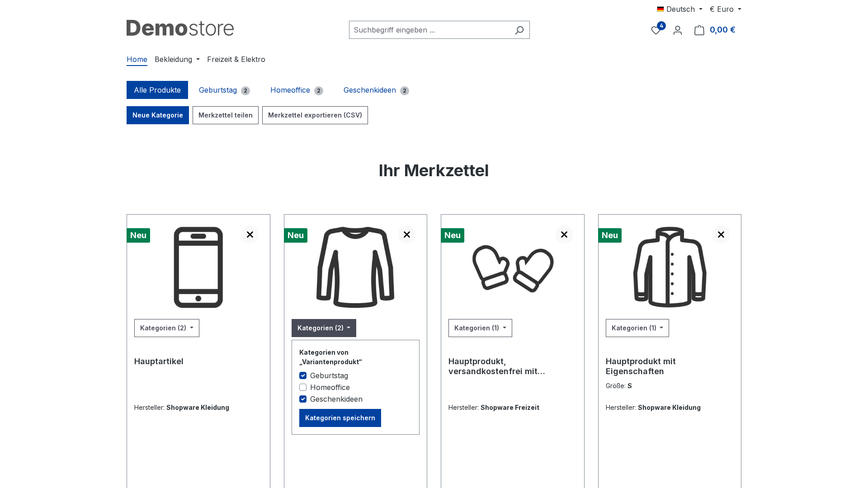The width and height of the screenshot is (868, 488).
Task: Click the sweater product image
Action: click(355, 267)
